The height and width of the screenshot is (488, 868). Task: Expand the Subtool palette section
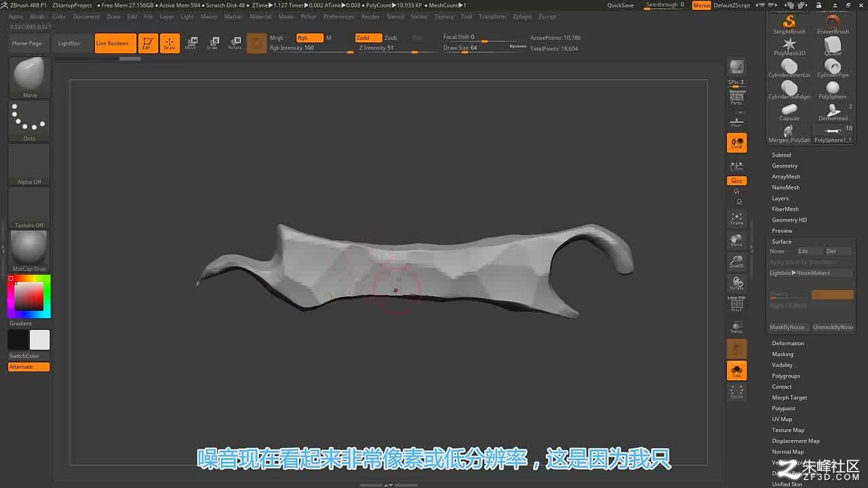pyautogui.click(x=781, y=155)
